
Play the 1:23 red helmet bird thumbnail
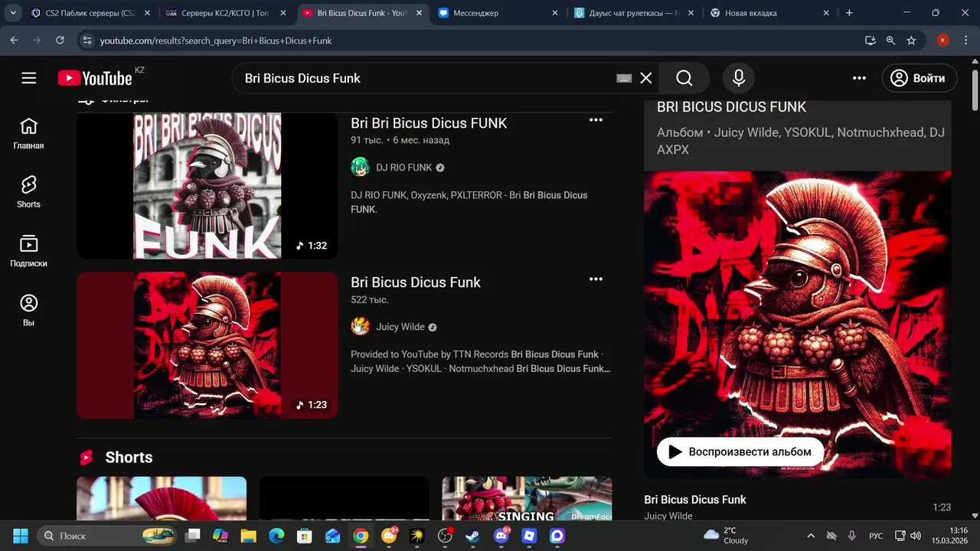[x=207, y=345]
